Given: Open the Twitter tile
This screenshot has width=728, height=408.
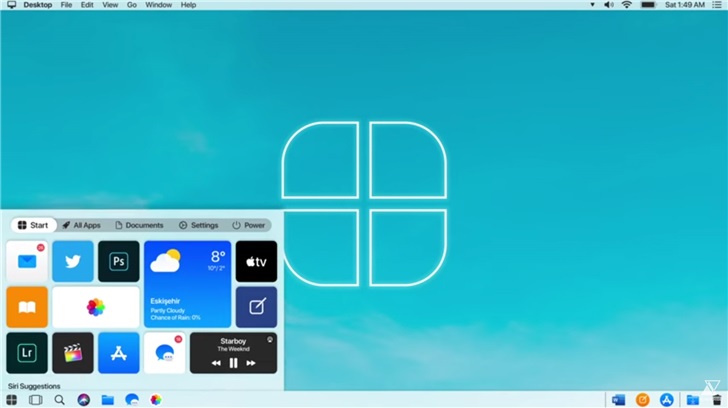Looking at the screenshot, I should point(73,261).
